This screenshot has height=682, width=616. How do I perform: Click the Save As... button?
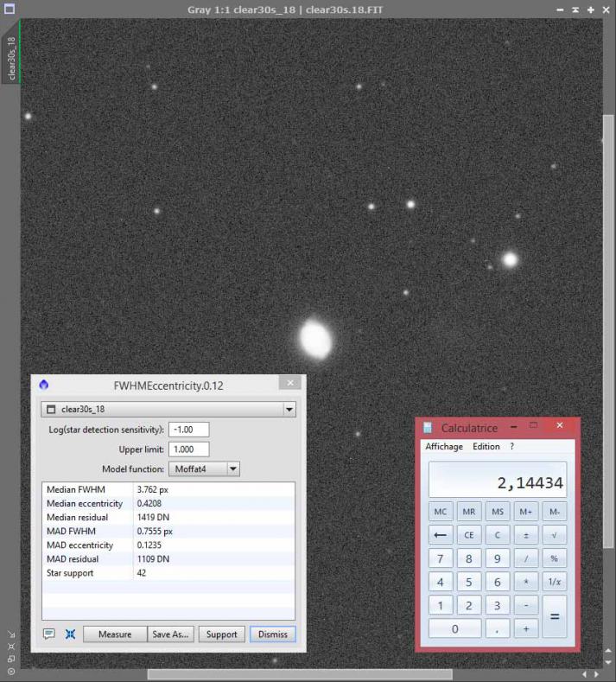click(x=170, y=634)
